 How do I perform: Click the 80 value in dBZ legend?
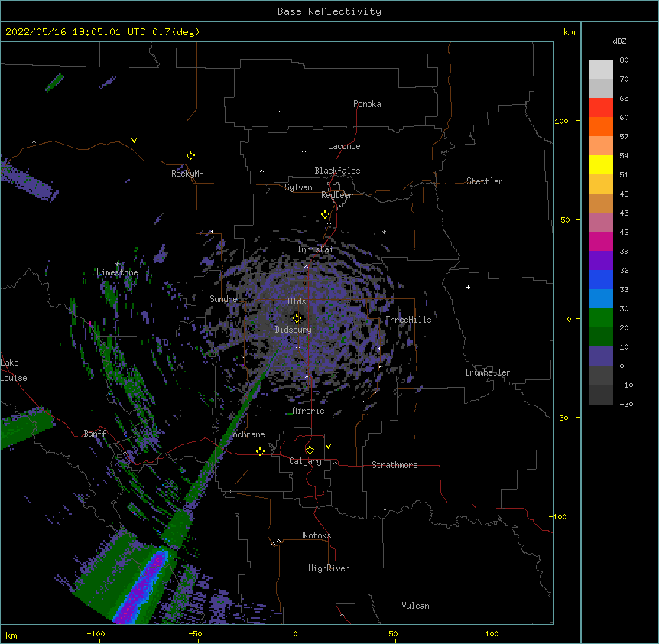click(x=624, y=60)
